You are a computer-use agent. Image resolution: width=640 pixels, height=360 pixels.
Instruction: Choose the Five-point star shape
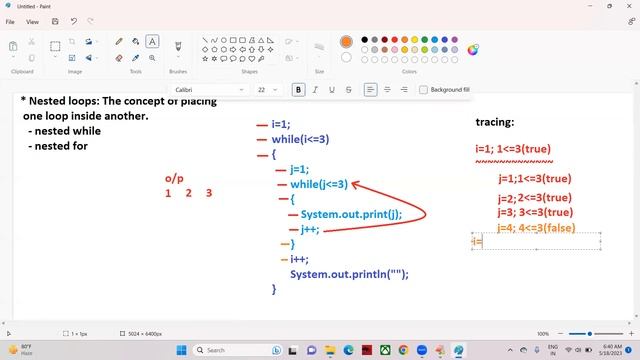(205, 59)
